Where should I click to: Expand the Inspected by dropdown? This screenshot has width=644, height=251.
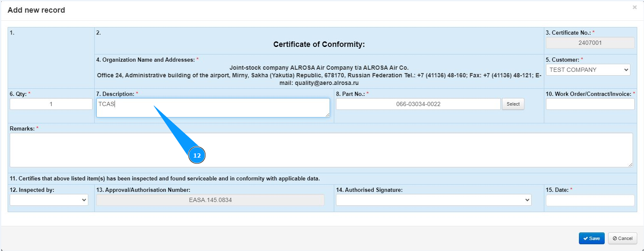click(49, 200)
